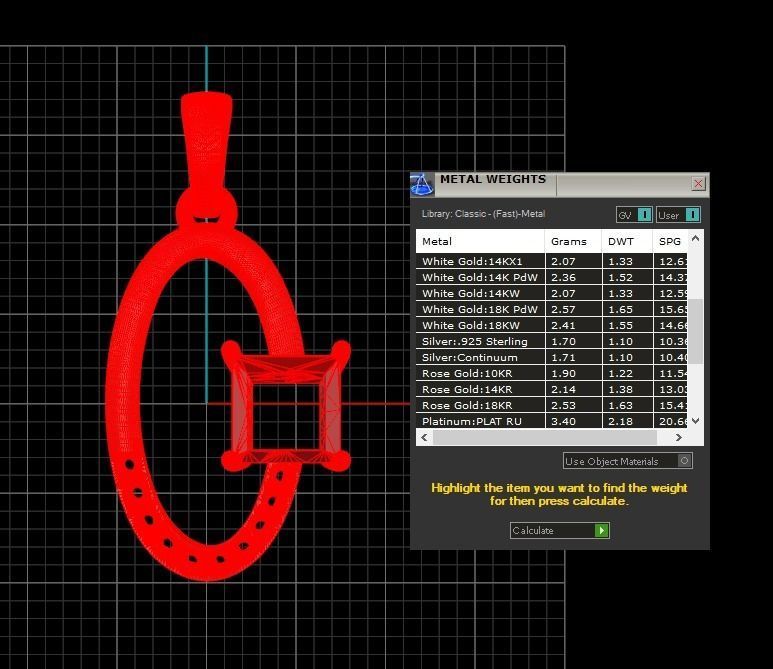
Task: Select the Rose Gold:14KR row
Action: (x=552, y=389)
